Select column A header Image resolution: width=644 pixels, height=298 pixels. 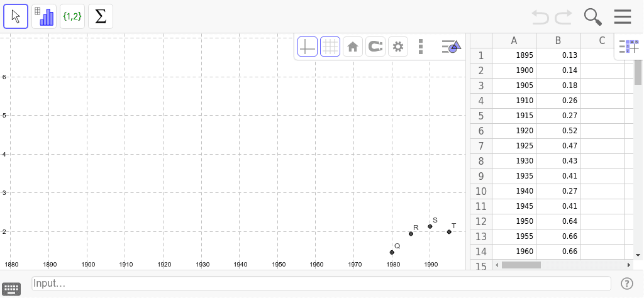(514, 41)
